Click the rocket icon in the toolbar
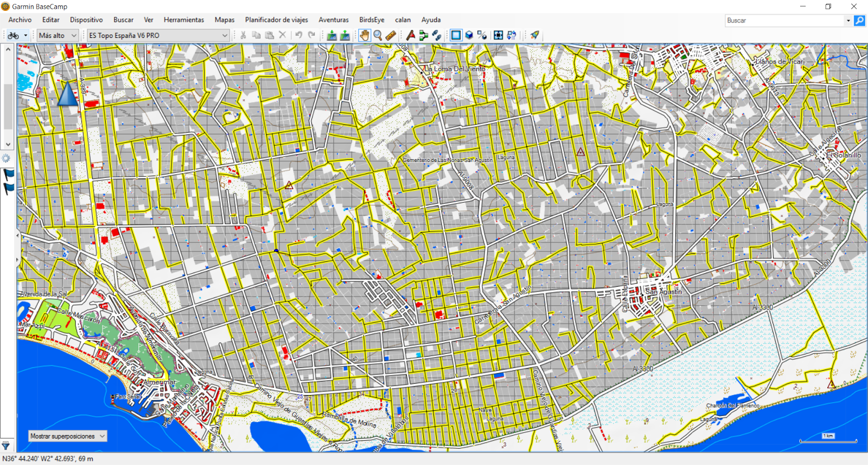This screenshot has width=868, height=465. pyautogui.click(x=535, y=35)
